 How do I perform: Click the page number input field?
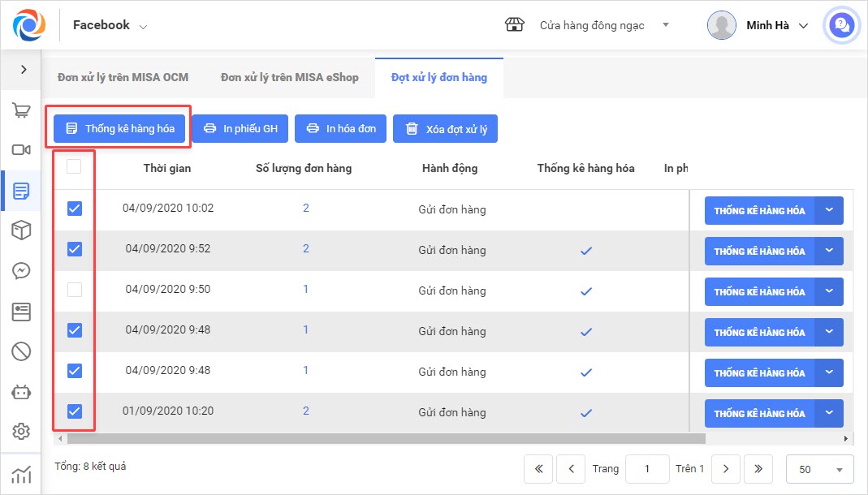646,469
